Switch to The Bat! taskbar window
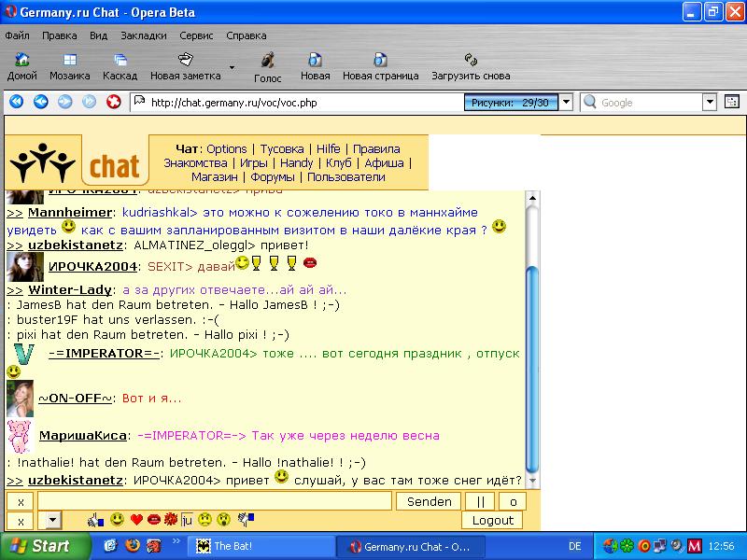The image size is (747, 560). [x=261, y=546]
